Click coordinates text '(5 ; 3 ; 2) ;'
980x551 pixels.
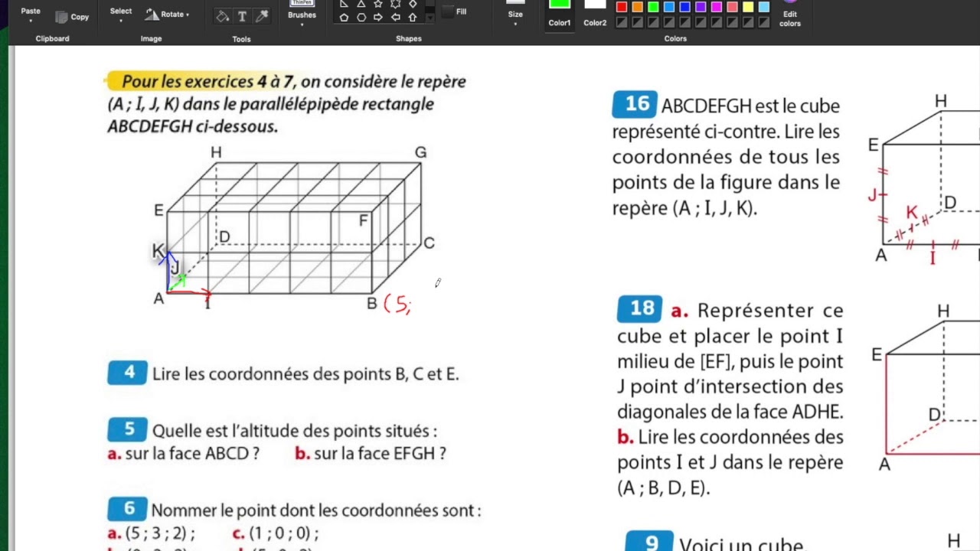tap(160, 533)
